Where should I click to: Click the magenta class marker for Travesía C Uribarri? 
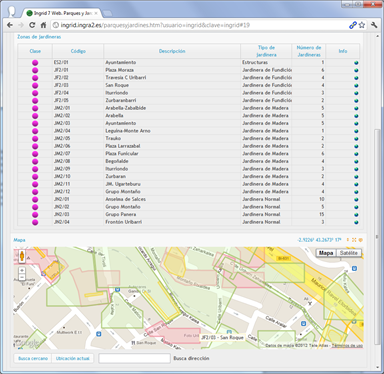click(x=35, y=78)
